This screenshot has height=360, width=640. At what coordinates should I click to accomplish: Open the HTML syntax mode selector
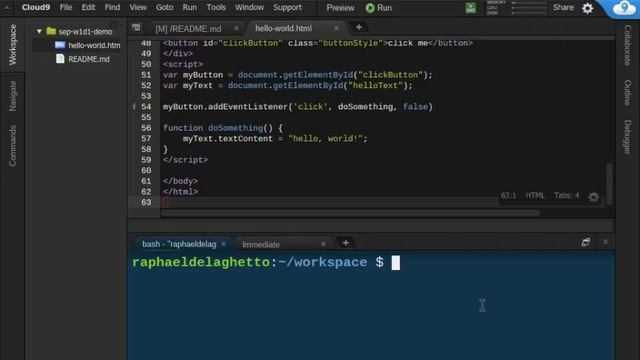point(535,196)
